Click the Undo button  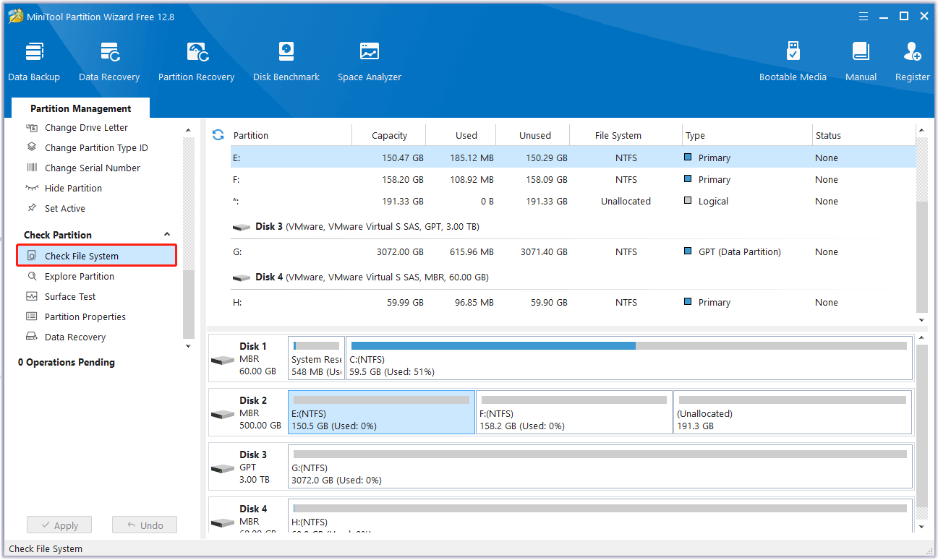coord(145,526)
